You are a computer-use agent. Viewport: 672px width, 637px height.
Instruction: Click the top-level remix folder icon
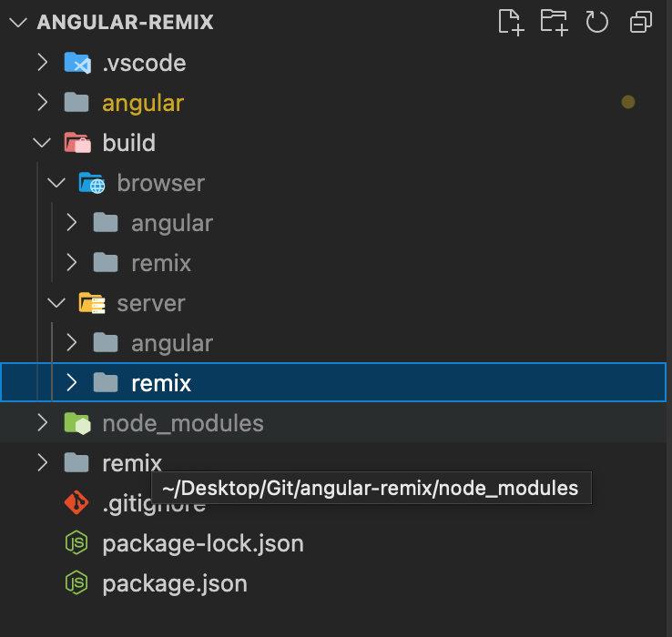click(76, 462)
